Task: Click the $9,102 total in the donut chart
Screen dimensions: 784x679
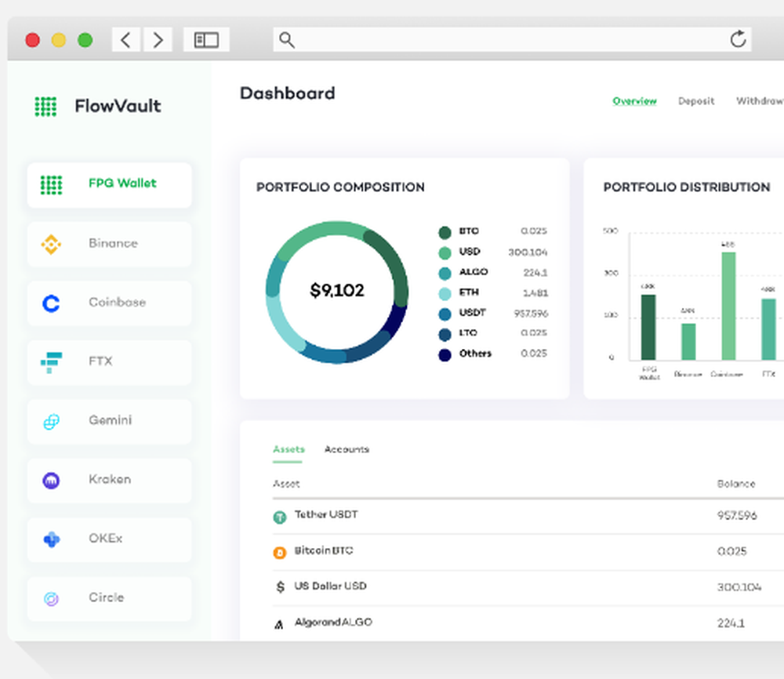Action: coord(337,291)
